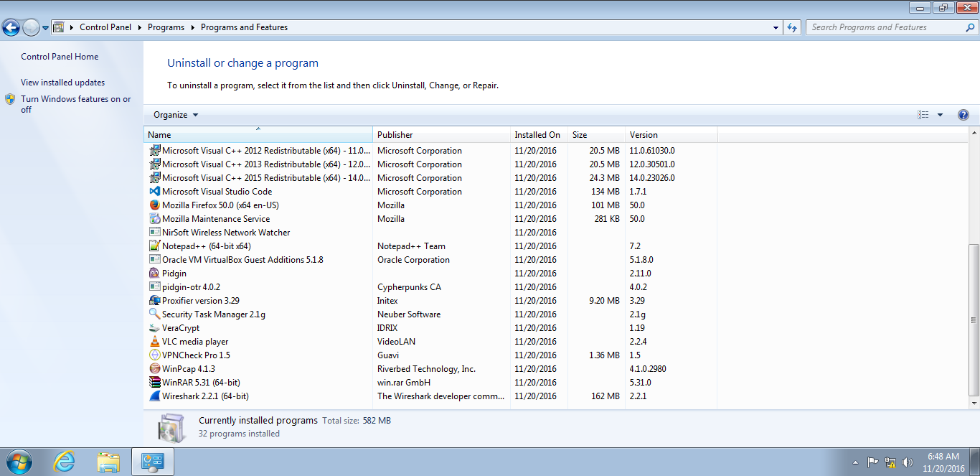This screenshot has height=476, width=980.
Task: Click the taskbar clock 6:48 AM
Action: (943, 457)
